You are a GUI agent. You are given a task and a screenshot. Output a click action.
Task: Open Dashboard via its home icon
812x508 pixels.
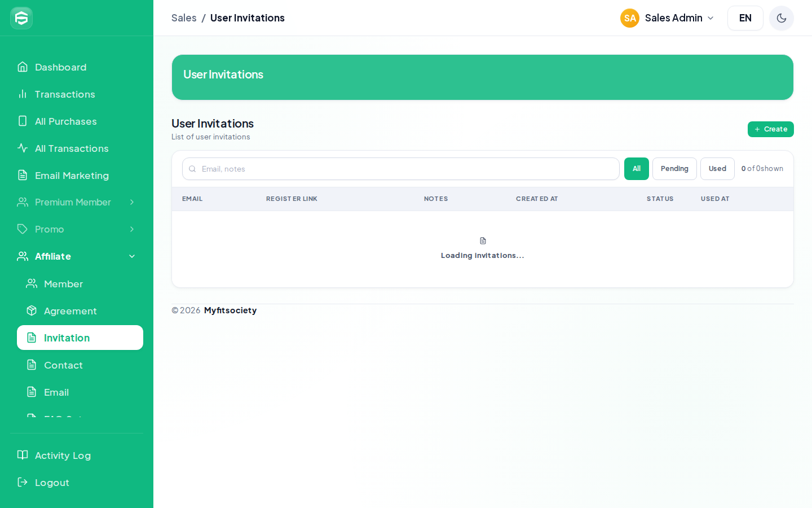coord(23,67)
